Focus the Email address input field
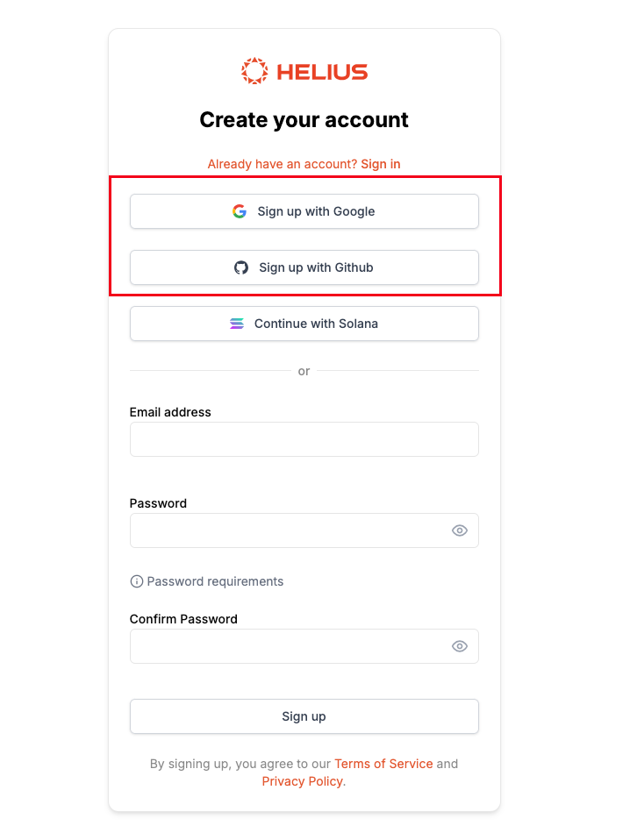The image size is (637, 840). [304, 439]
